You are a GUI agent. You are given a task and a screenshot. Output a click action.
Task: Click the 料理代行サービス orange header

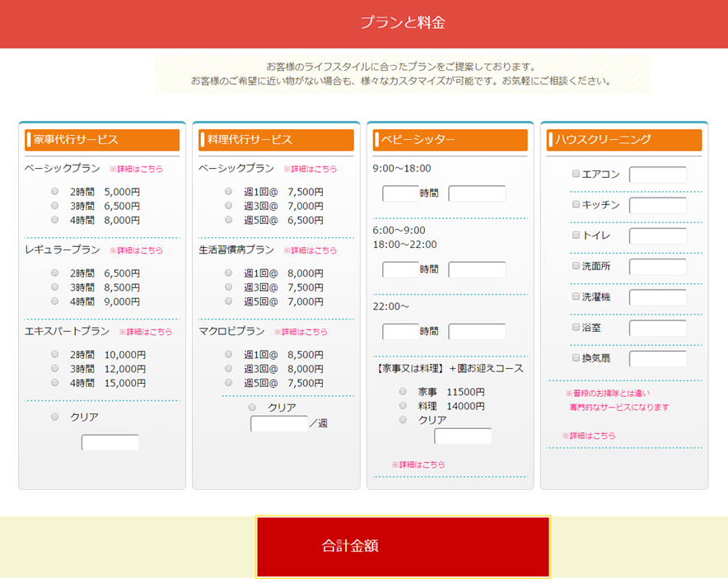click(276, 140)
